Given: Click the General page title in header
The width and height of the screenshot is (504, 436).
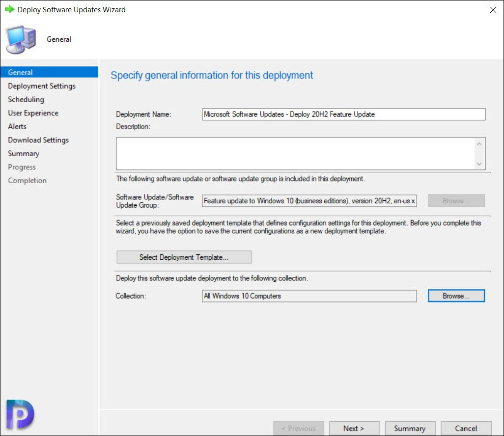Looking at the screenshot, I should (x=59, y=39).
